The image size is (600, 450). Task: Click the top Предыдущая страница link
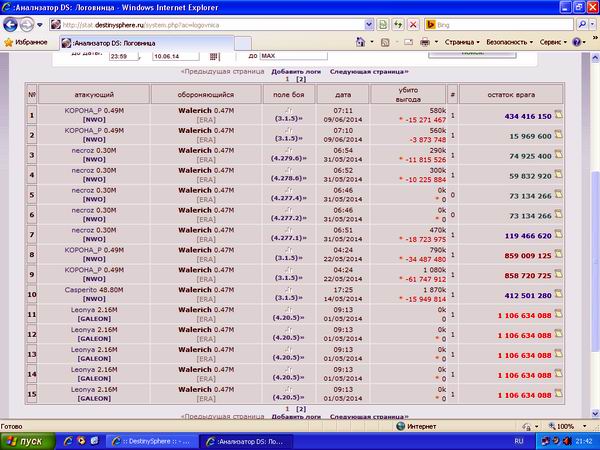222,72
